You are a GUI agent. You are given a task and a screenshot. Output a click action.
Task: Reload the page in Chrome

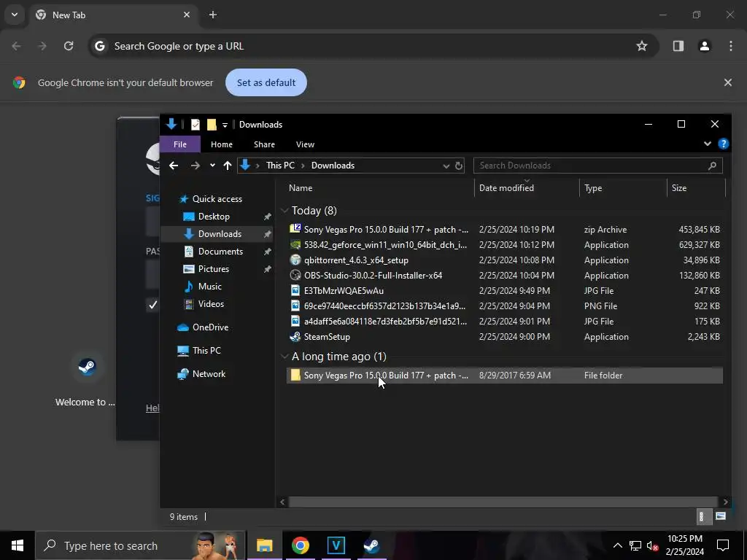pos(69,46)
